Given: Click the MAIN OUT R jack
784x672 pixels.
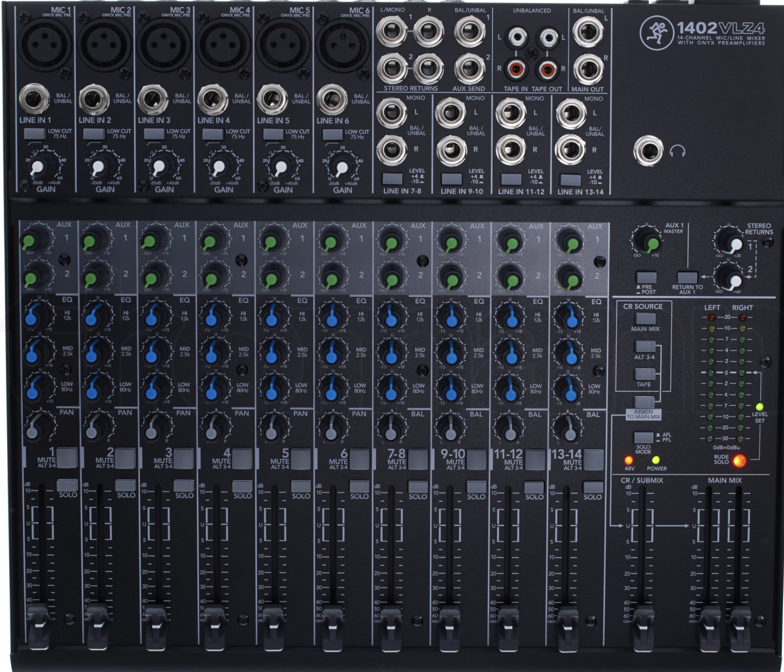Looking at the screenshot, I should point(588,69).
